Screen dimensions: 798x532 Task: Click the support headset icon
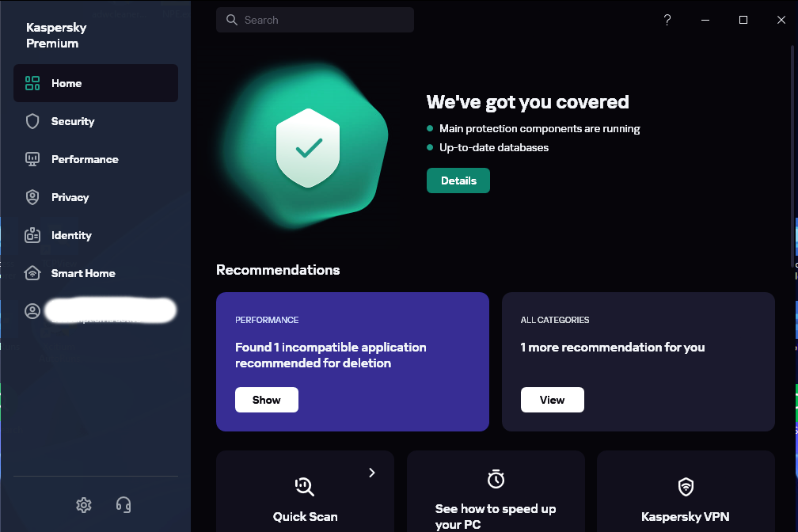coord(123,504)
